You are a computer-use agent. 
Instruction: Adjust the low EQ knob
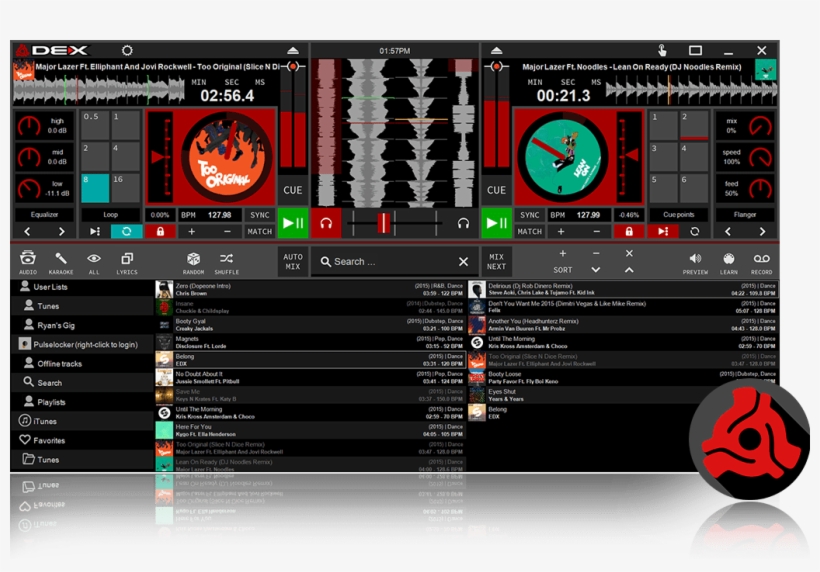(29, 188)
